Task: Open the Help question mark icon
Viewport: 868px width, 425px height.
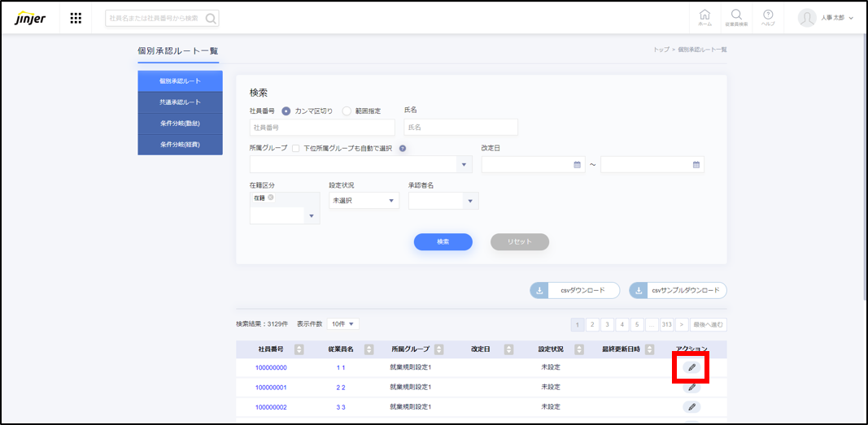Action: click(x=768, y=17)
